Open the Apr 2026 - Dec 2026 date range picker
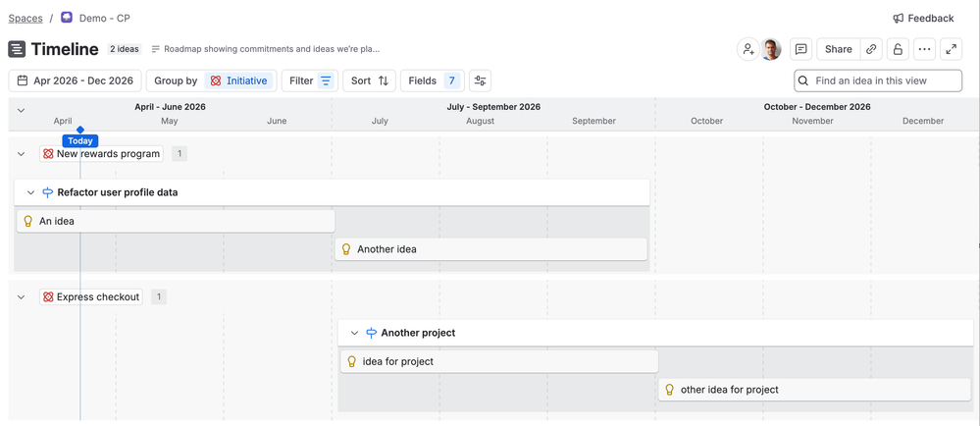 (75, 80)
